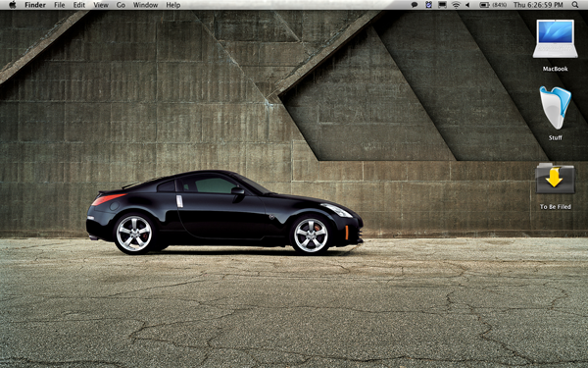Click the clock showing Thu 6:26:59 PM
This screenshot has width=588, height=368.
[x=538, y=5]
